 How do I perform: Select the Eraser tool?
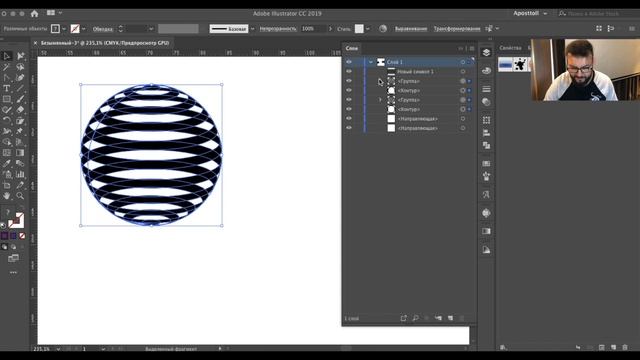pos(20,109)
